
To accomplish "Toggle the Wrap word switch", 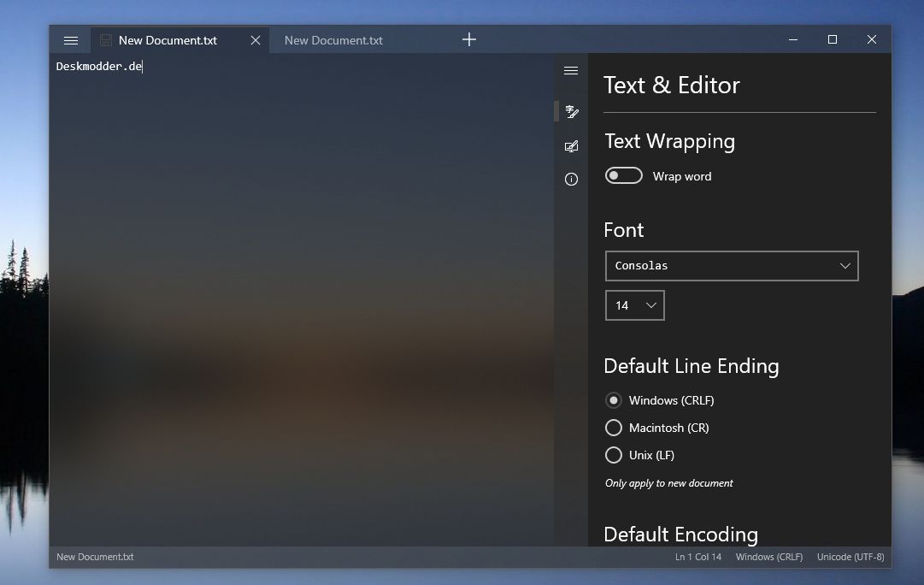I will click(623, 175).
